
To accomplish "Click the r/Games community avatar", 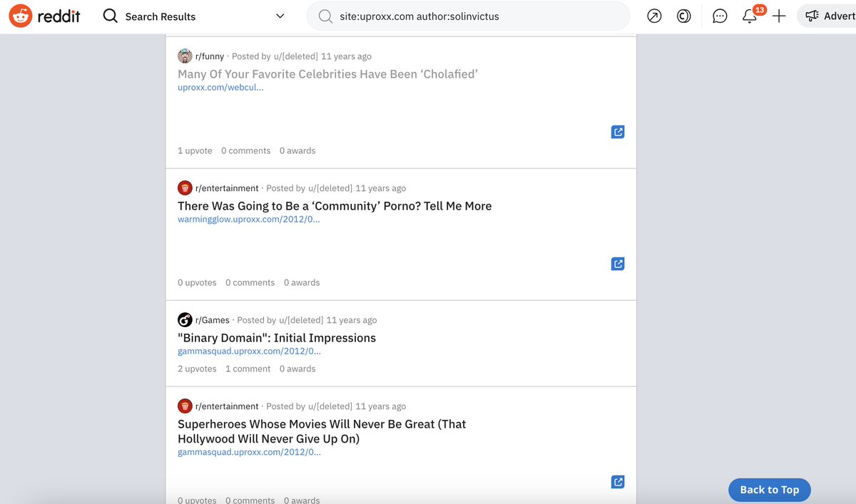I will tap(185, 320).
